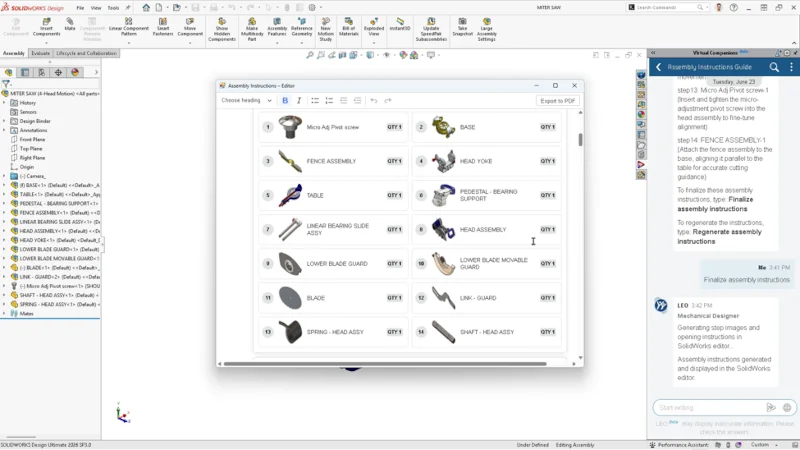The width and height of the screenshot is (800, 450).
Task: Open FeatureManager design tree tab
Action: pos(9,72)
